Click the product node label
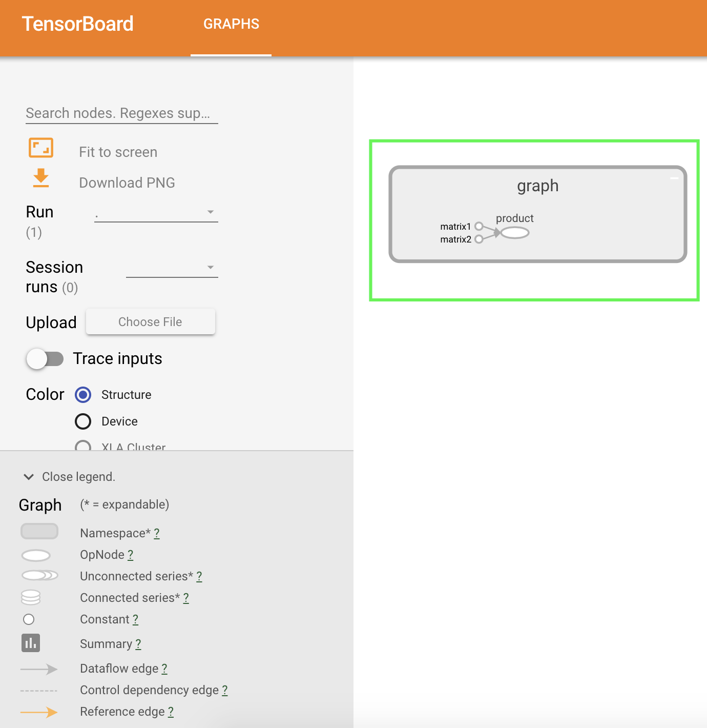The height and width of the screenshot is (728, 707). [515, 218]
